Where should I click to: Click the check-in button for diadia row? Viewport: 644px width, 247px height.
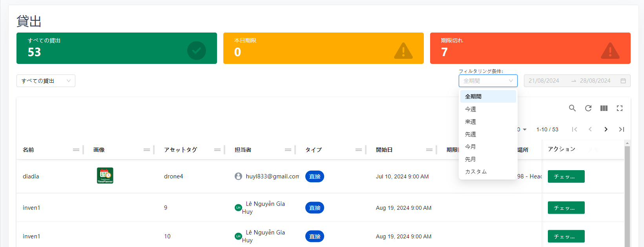click(566, 176)
